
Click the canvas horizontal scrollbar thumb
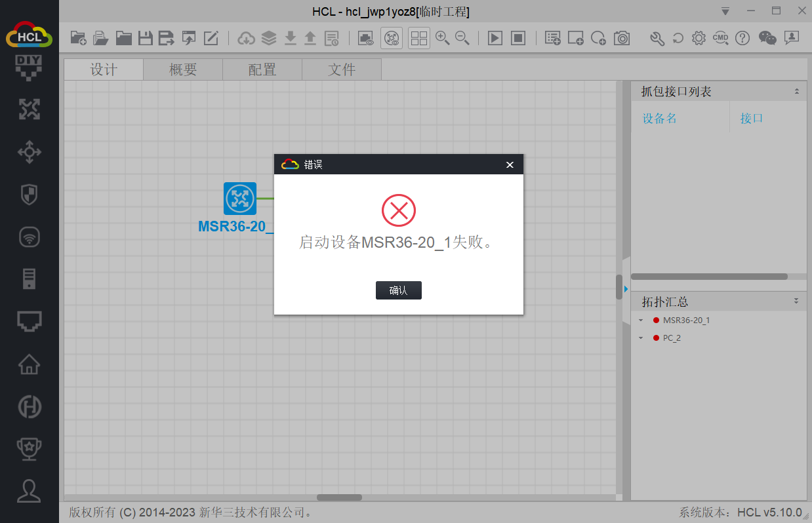[x=339, y=497]
